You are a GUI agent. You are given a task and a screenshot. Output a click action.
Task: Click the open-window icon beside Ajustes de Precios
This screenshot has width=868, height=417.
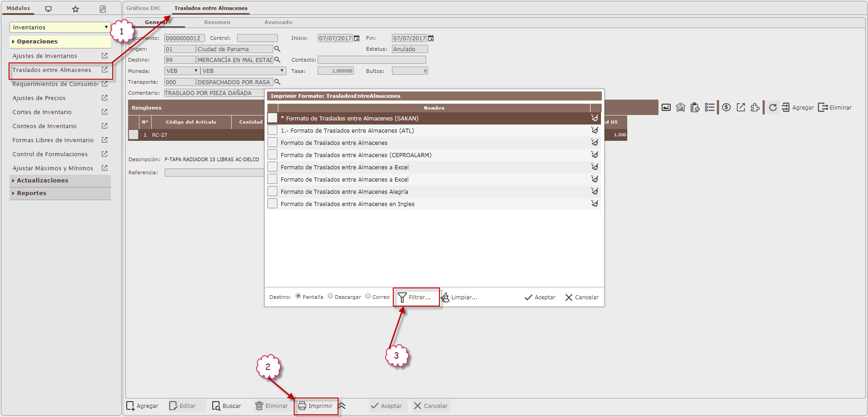105,98
